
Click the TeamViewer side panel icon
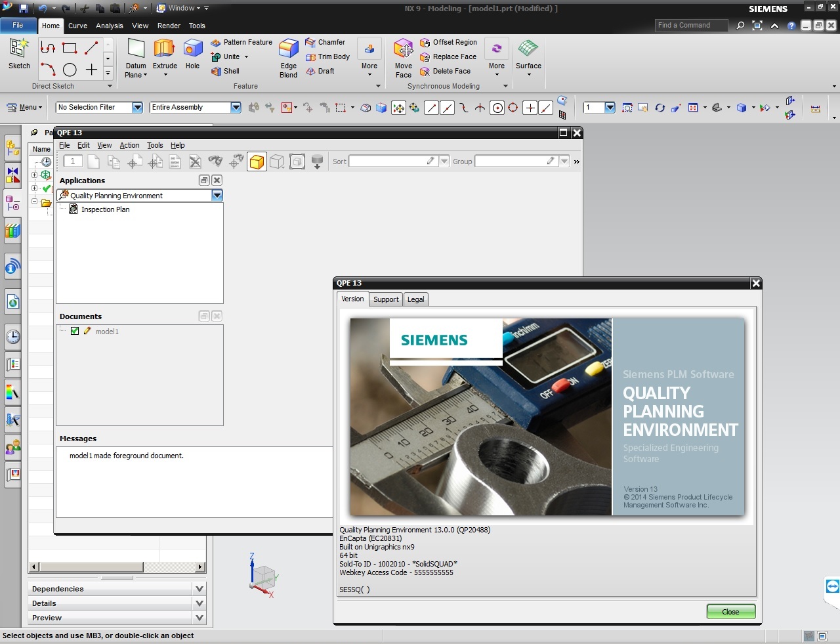tap(832, 586)
